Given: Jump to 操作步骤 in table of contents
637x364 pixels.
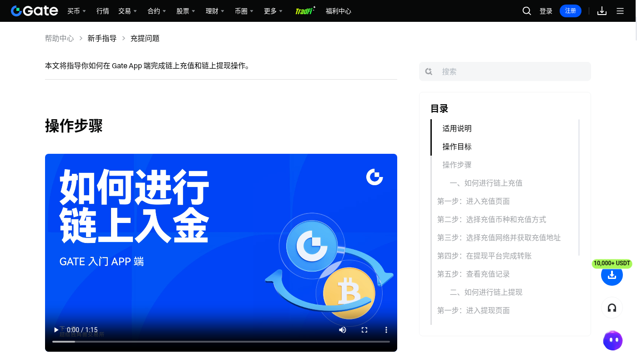Looking at the screenshot, I should 457,165.
